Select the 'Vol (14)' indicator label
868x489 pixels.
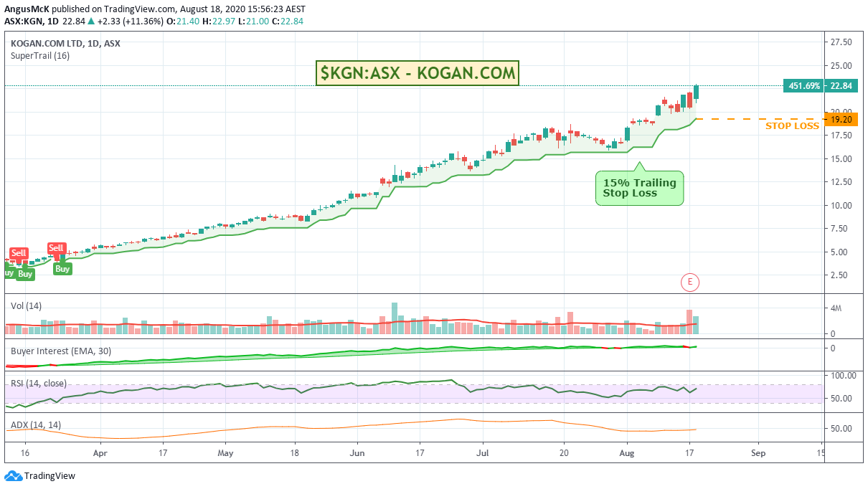(26, 305)
